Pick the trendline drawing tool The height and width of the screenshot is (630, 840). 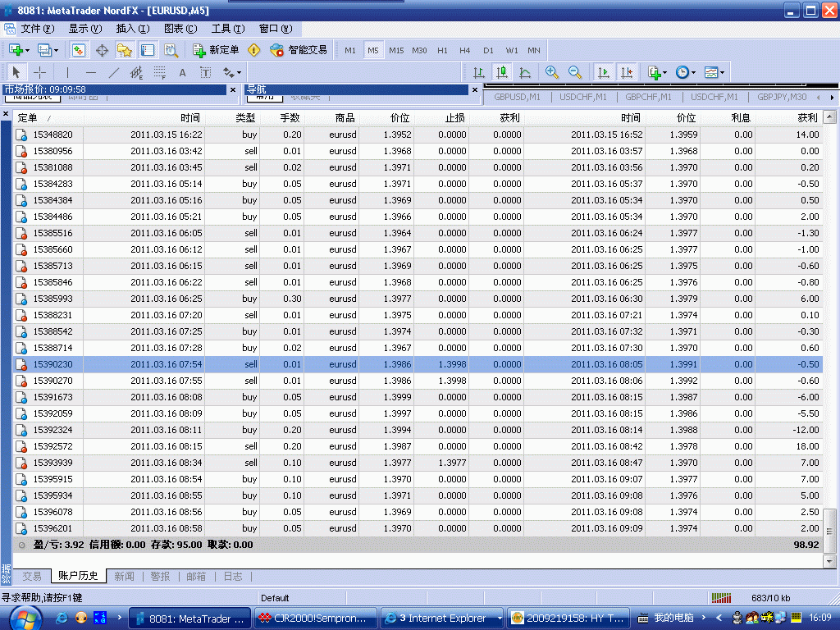(x=114, y=72)
